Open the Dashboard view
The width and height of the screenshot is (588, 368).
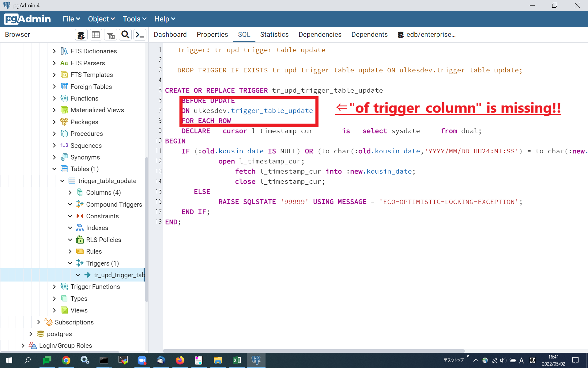coord(170,34)
